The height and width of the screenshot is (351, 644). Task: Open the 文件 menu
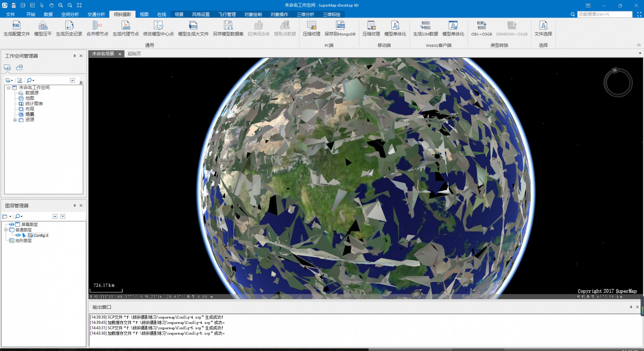tap(11, 14)
